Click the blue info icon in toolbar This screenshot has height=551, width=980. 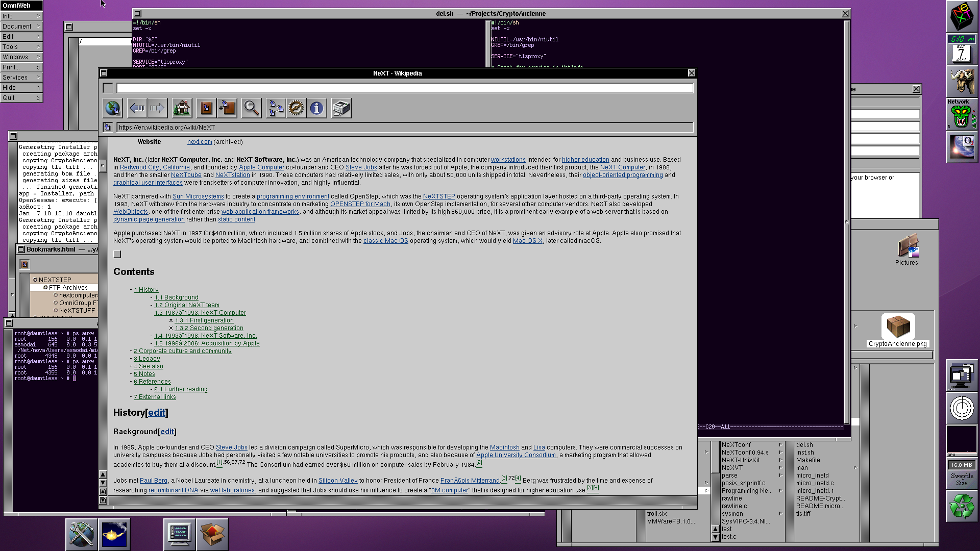[316, 108]
